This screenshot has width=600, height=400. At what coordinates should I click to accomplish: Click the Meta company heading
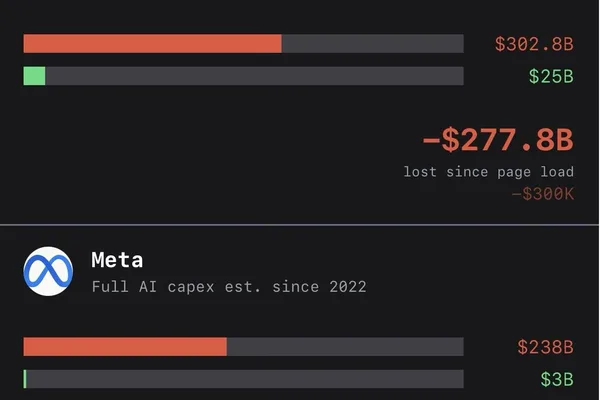pos(117,260)
